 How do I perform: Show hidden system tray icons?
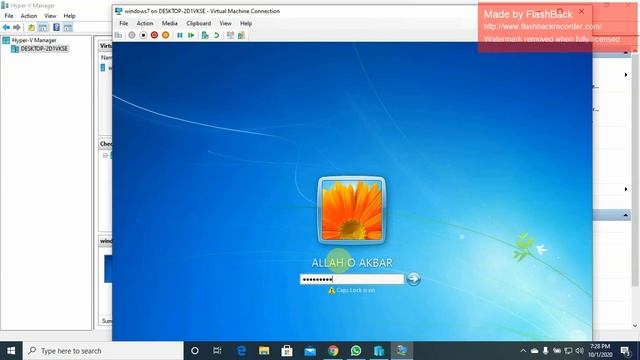523,351
